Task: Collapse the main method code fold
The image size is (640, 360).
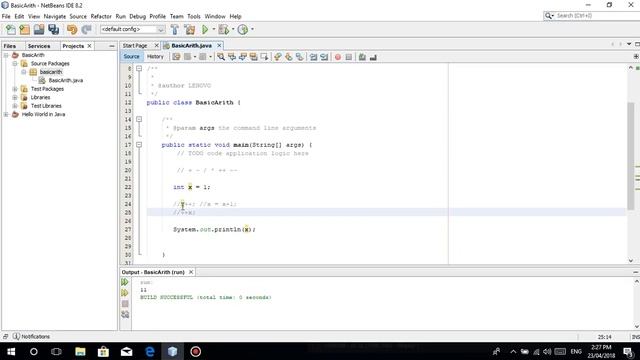Action: [x=139, y=144]
